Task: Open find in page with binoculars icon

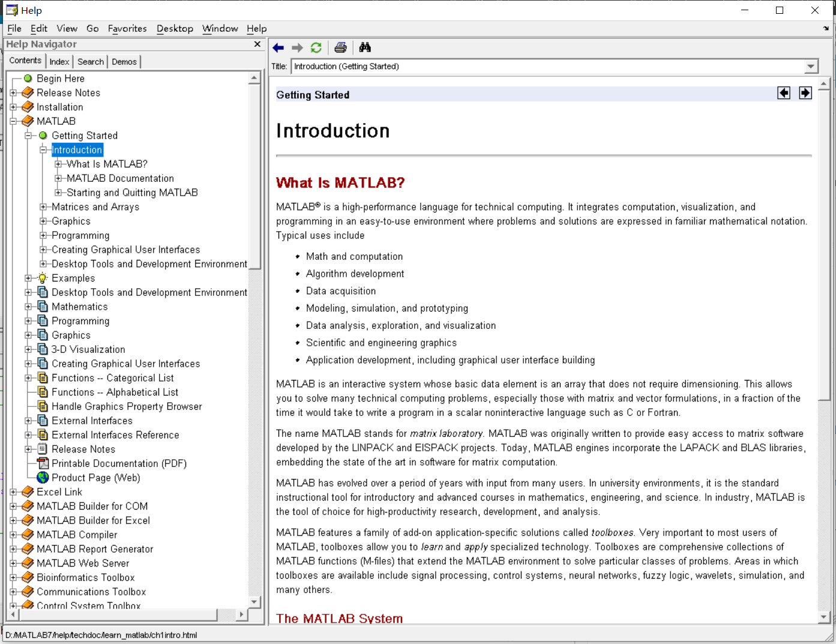Action: (365, 47)
